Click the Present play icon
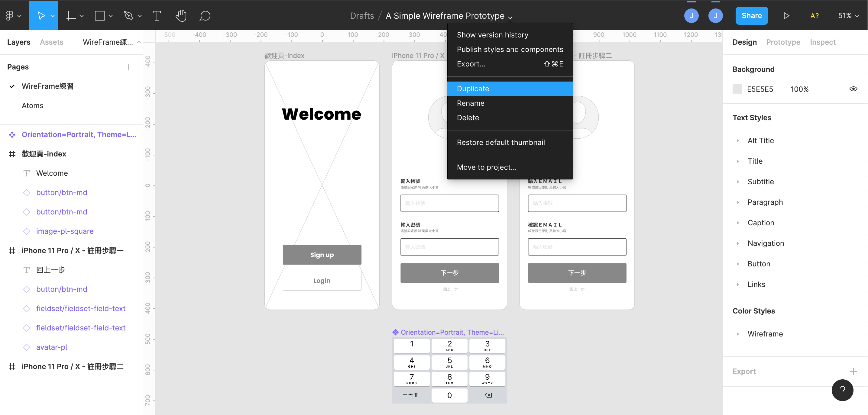Image resolution: width=868 pixels, height=415 pixels. tap(786, 15)
